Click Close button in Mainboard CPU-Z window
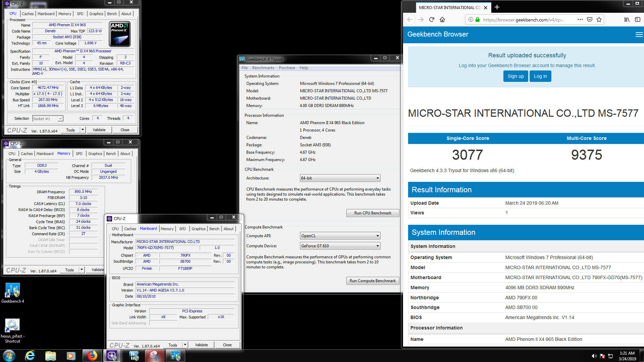This screenshot has height=362, width=644. coord(227,345)
